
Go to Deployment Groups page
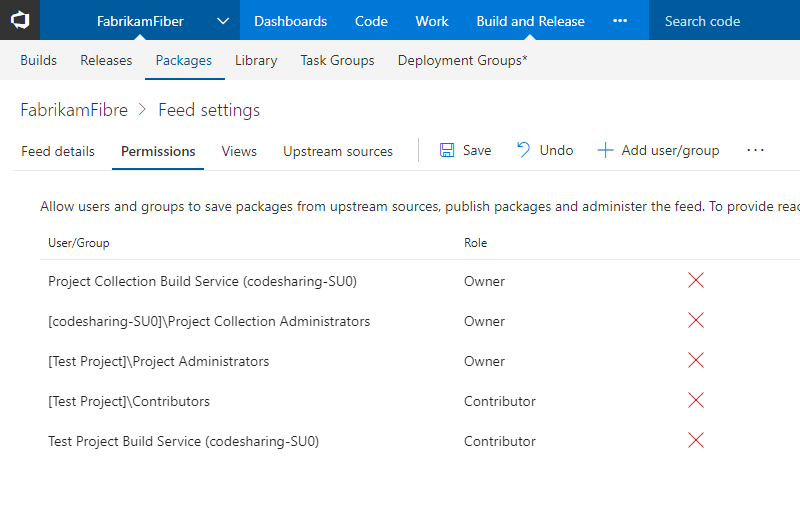[x=462, y=60]
